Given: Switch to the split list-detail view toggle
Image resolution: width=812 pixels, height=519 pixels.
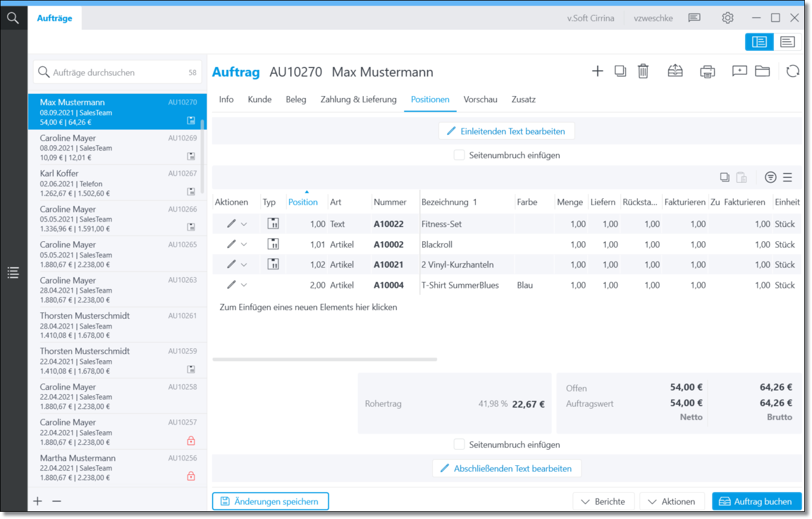Looking at the screenshot, I should click(759, 42).
